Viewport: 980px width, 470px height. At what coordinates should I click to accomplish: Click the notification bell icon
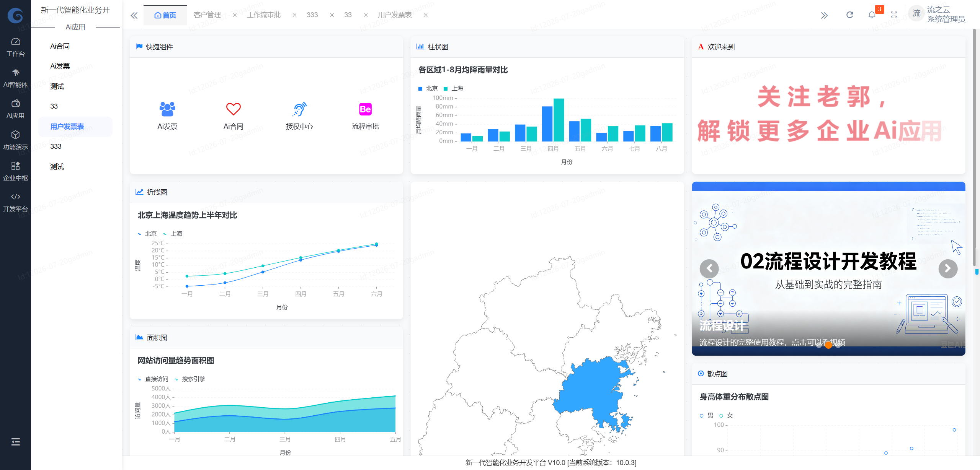872,15
